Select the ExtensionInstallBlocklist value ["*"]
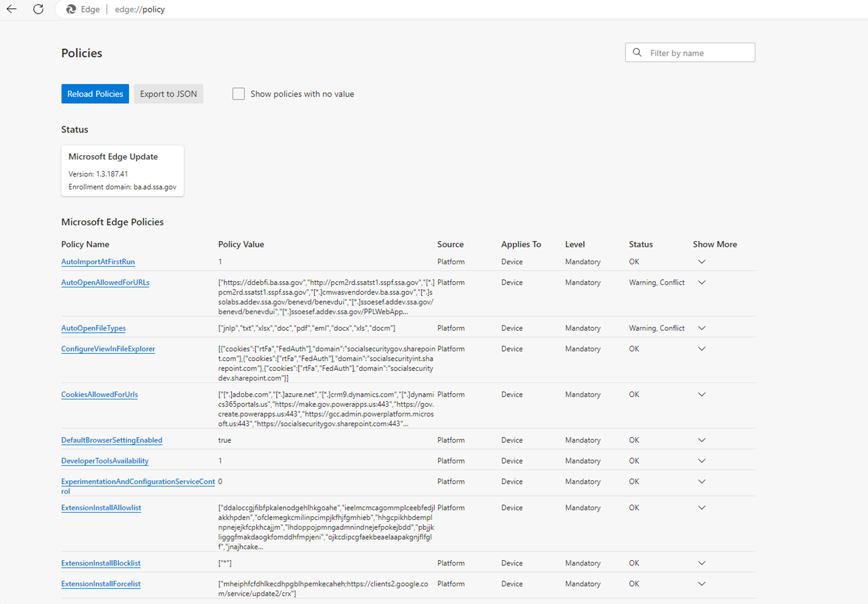 (225, 563)
